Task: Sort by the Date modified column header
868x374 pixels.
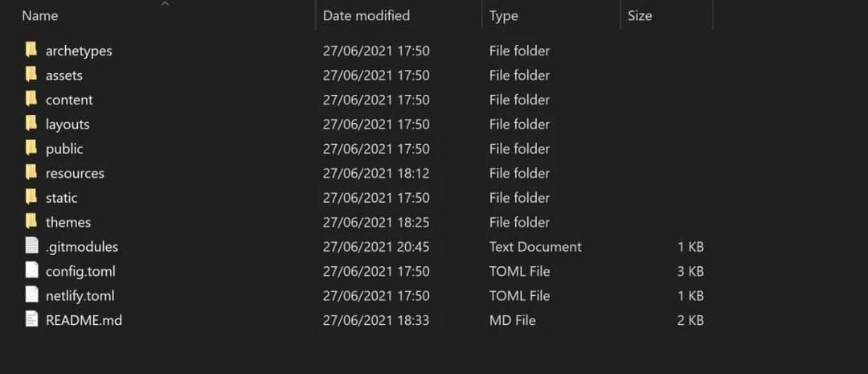Action: (x=366, y=15)
